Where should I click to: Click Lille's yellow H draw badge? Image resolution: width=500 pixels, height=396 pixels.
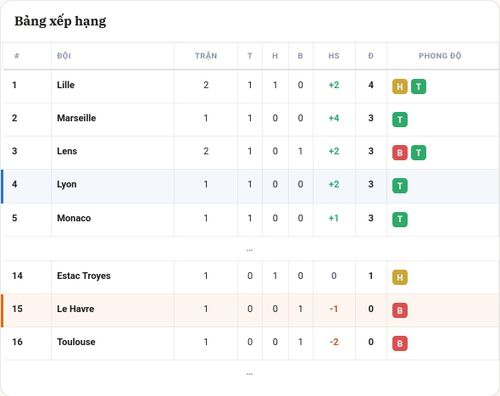[400, 87]
